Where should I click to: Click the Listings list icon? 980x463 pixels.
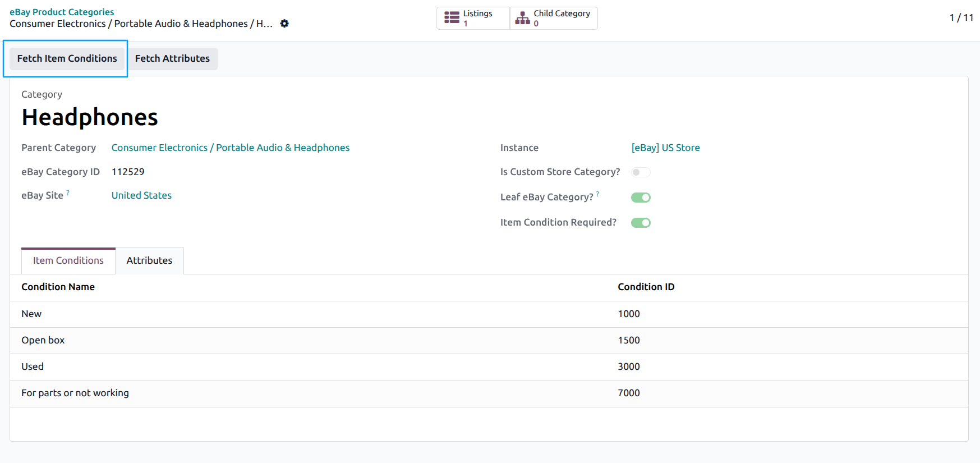pos(452,18)
